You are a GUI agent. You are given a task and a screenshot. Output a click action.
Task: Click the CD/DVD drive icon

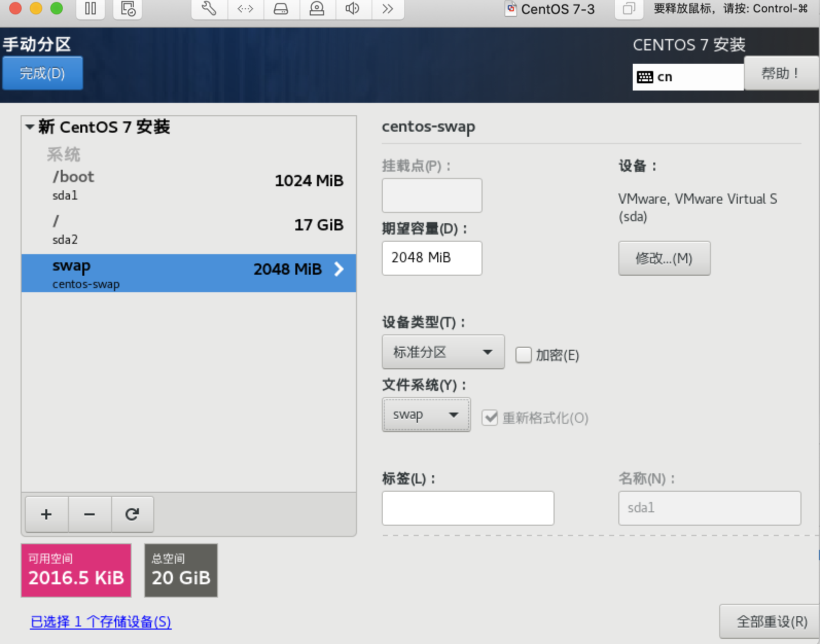click(x=317, y=8)
